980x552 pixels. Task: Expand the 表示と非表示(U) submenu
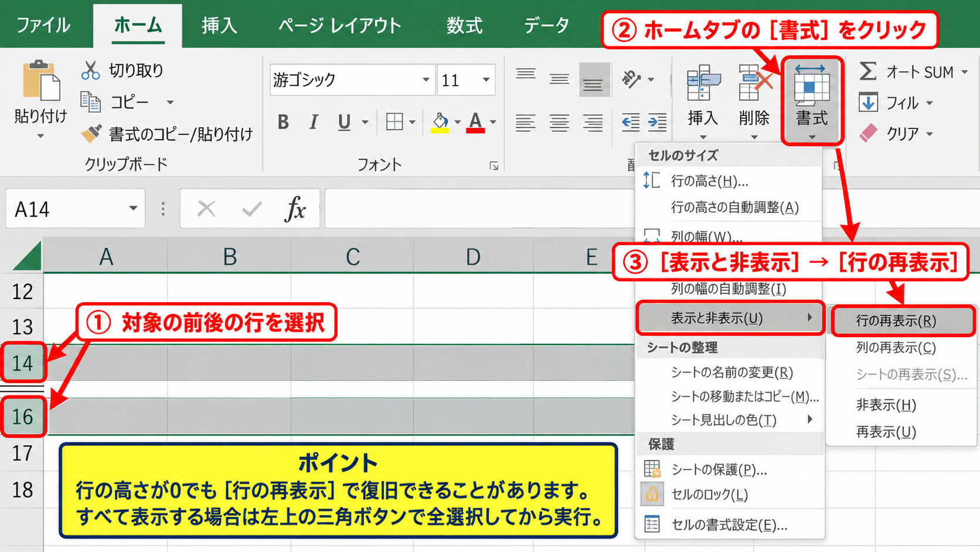730,318
